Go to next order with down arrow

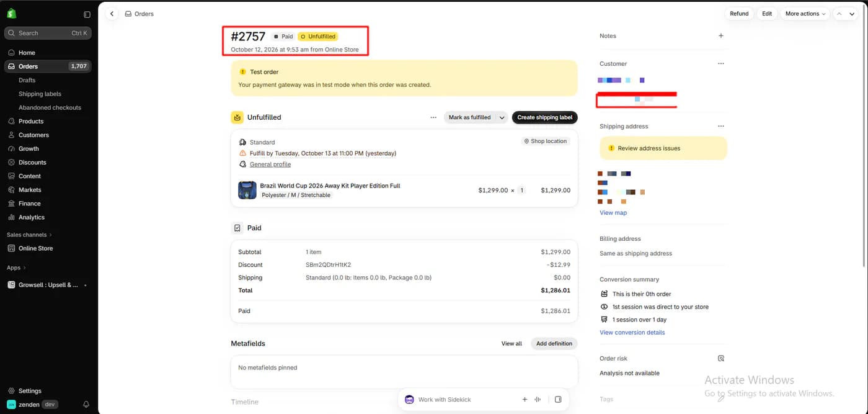tap(852, 14)
